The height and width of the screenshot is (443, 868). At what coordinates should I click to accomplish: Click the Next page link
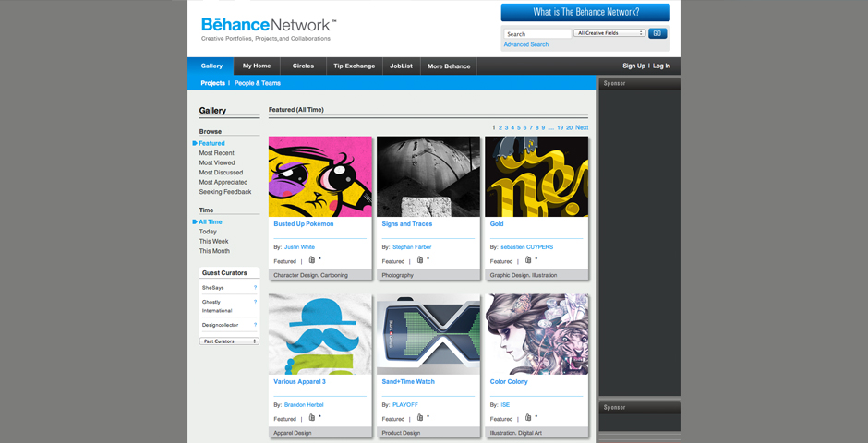[x=582, y=127]
